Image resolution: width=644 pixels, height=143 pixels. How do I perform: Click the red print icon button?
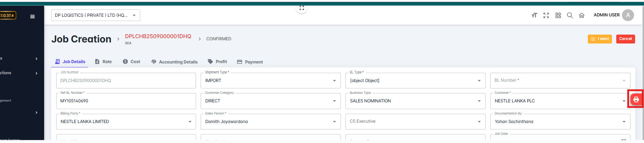click(x=636, y=99)
